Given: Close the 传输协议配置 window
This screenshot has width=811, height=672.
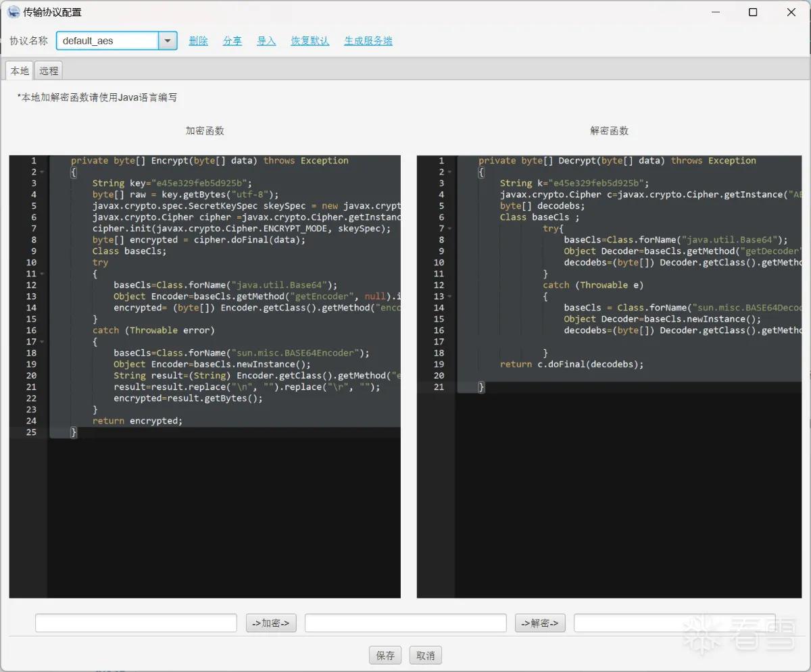Looking at the screenshot, I should pyautogui.click(x=791, y=12).
